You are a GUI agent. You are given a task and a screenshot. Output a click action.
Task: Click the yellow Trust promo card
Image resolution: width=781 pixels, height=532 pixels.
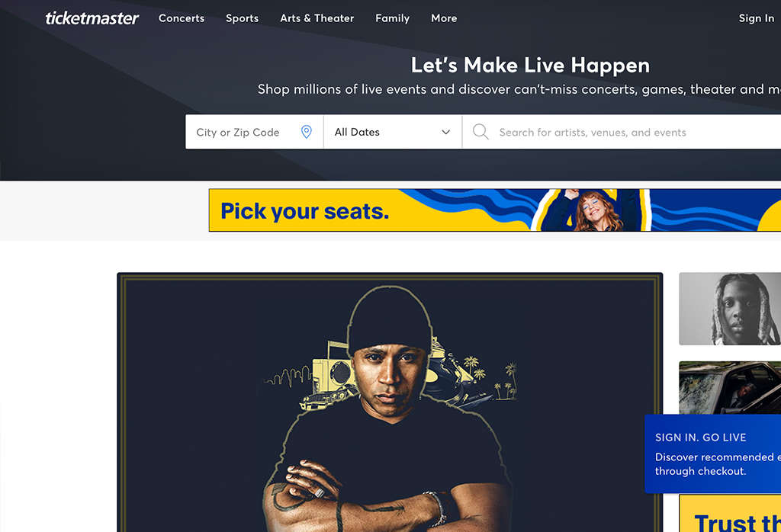point(730,514)
